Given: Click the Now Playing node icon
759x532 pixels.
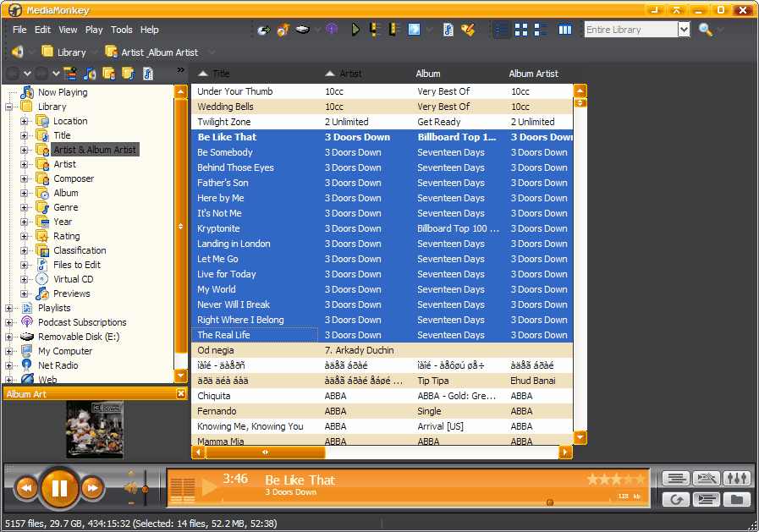Looking at the screenshot, I should [28, 92].
